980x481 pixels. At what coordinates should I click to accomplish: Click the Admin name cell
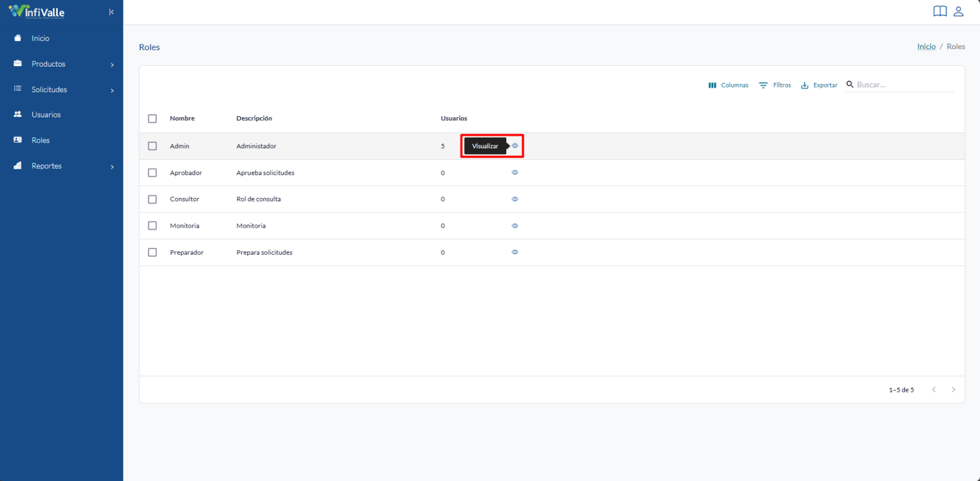click(x=180, y=146)
